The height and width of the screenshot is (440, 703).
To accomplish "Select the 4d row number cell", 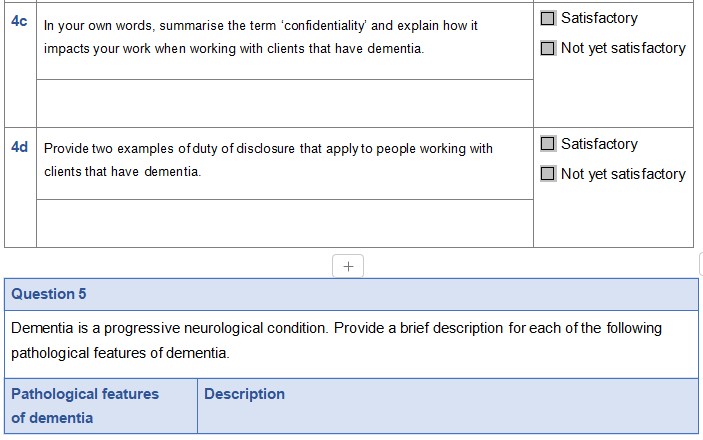I will point(20,148).
